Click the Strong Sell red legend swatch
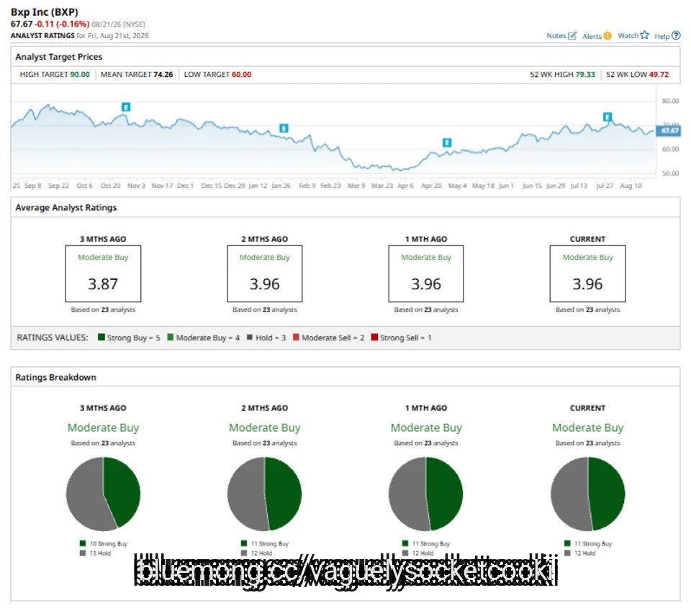691x616 pixels. click(374, 338)
